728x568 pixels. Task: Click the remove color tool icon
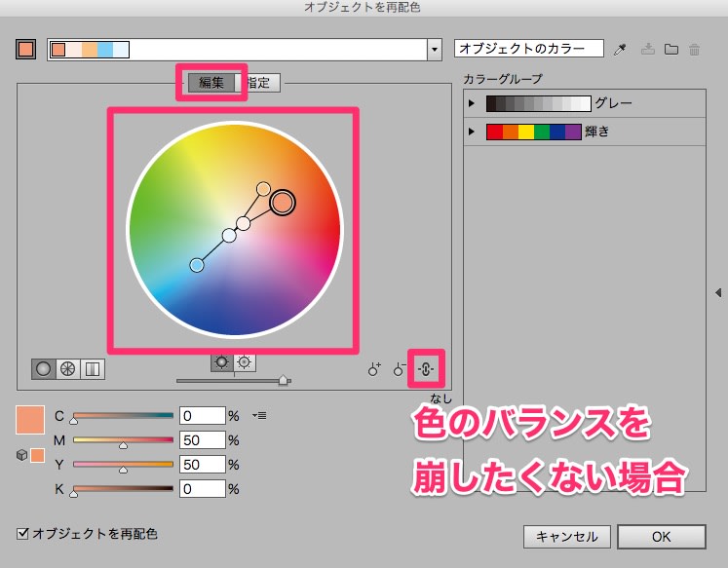coord(400,369)
